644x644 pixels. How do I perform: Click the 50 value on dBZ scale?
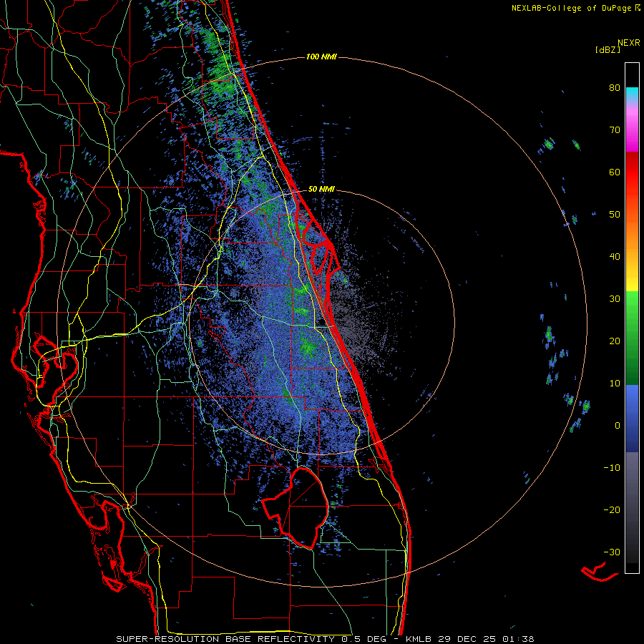click(615, 215)
